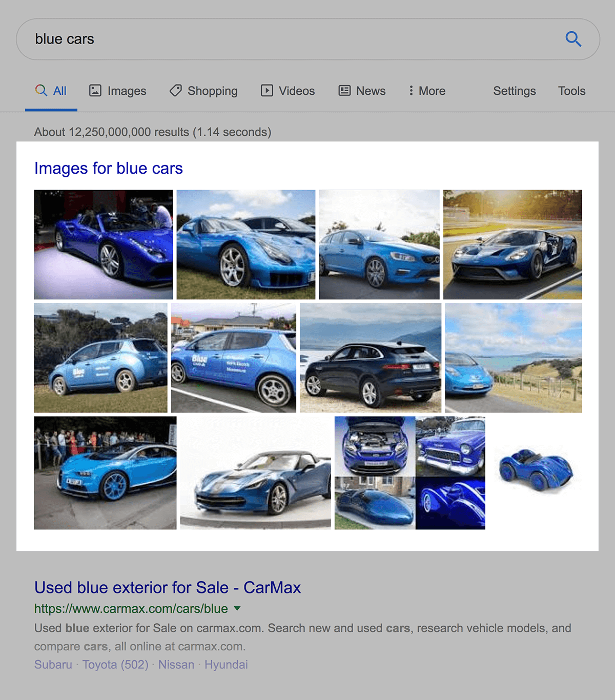Click inside the 'blue cars' search box
The image size is (615, 700).
click(x=287, y=39)
